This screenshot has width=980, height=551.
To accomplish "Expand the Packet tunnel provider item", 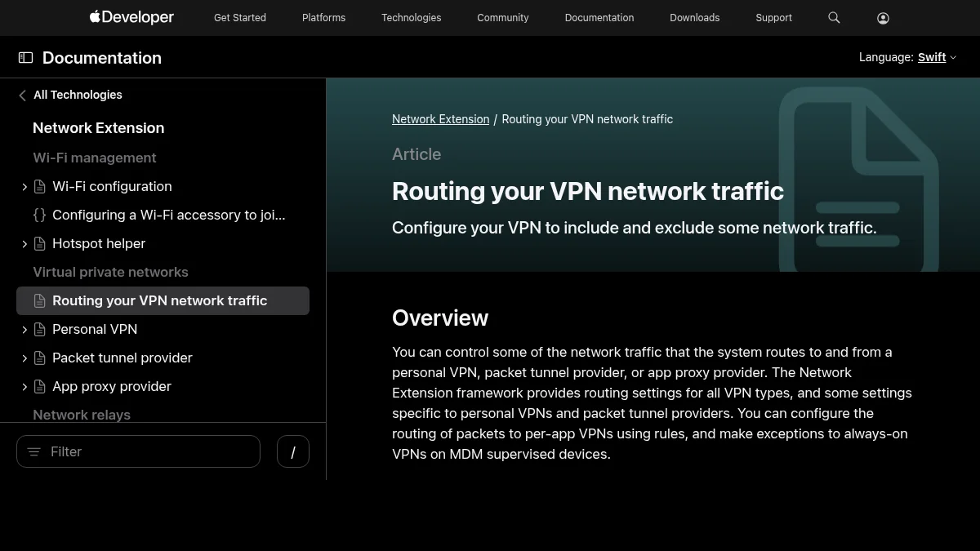I will click(24, 358).
